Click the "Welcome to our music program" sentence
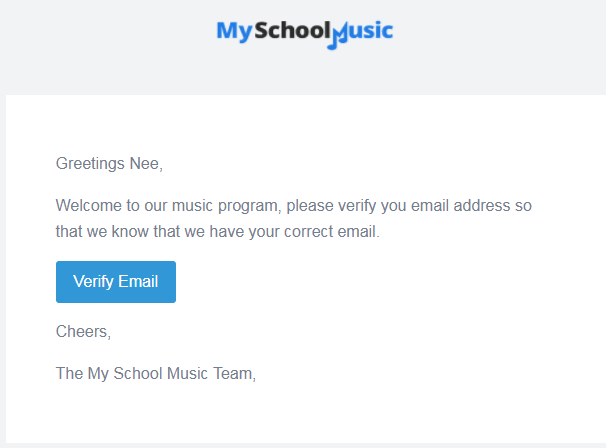The image size is (606, 448). (x=167, y=206)
